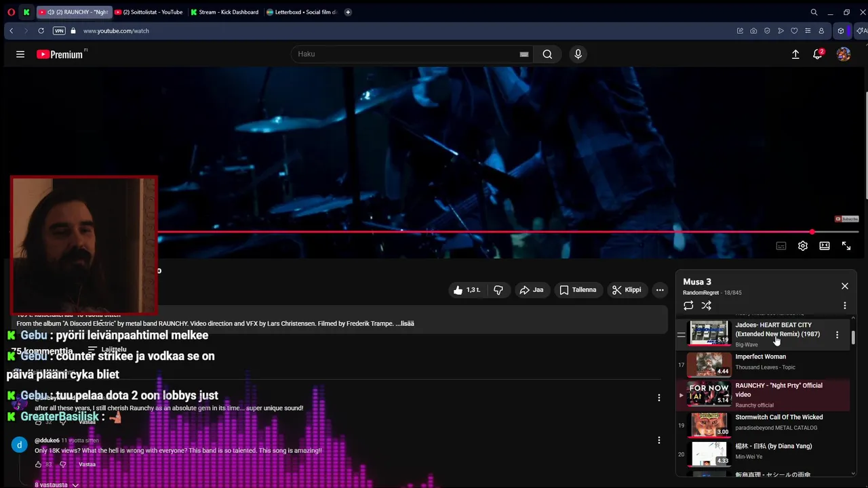Toggle playlist loop

[x=688, y=306]
